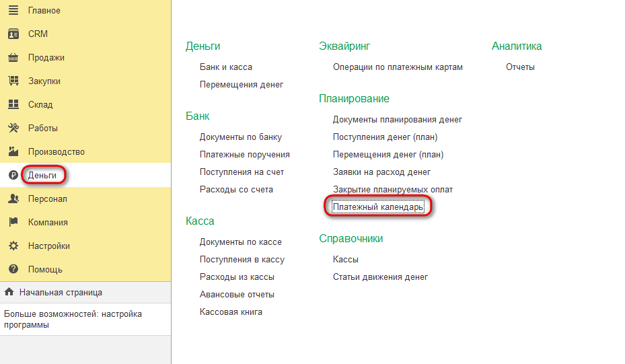625x364 pixels.
Task: Open the Компания section
Action: [x=48, y=223]
